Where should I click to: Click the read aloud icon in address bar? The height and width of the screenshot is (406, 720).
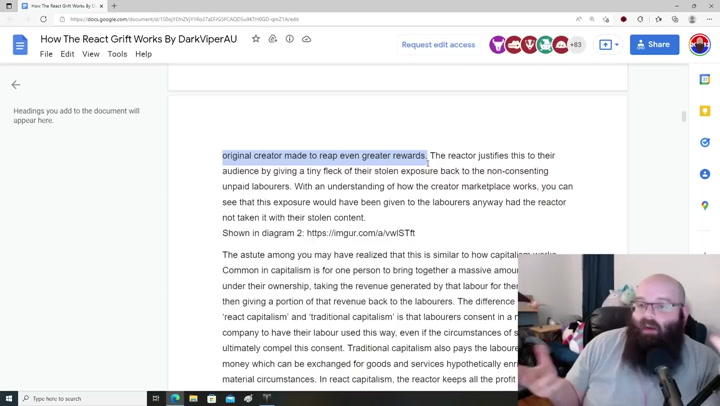579,19
